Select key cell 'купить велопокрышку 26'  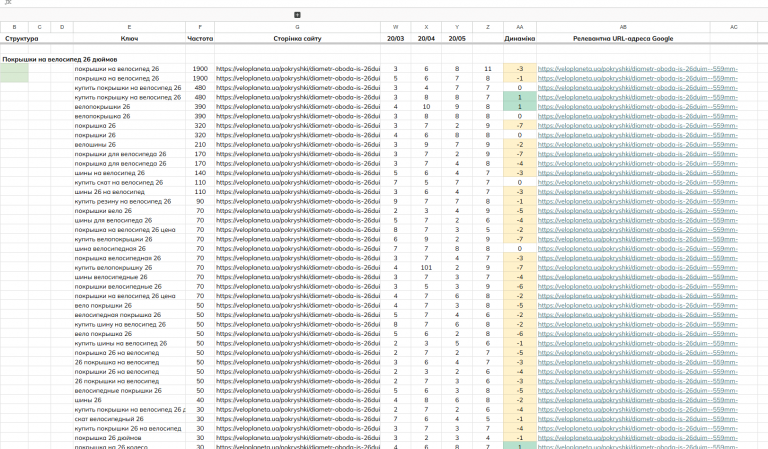tap(129, 267)
